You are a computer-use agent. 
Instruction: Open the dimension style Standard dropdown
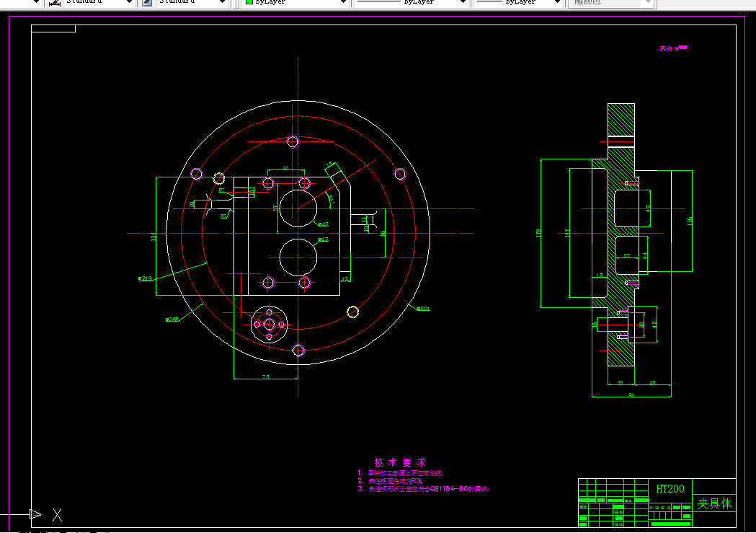pyautogui.click(x=129, y=2)
